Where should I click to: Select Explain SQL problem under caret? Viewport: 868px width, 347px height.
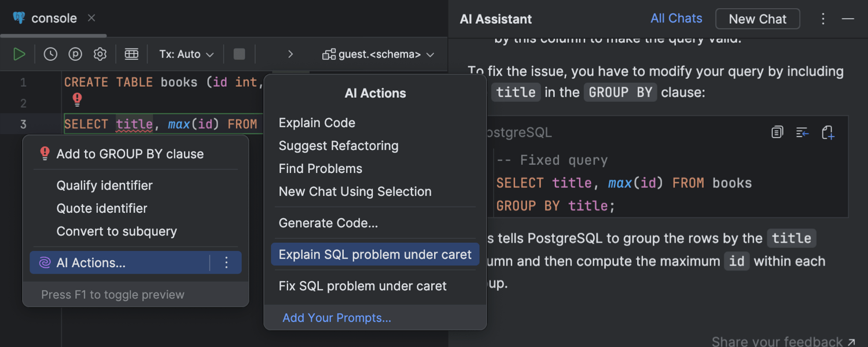click(x=375, y=254)
